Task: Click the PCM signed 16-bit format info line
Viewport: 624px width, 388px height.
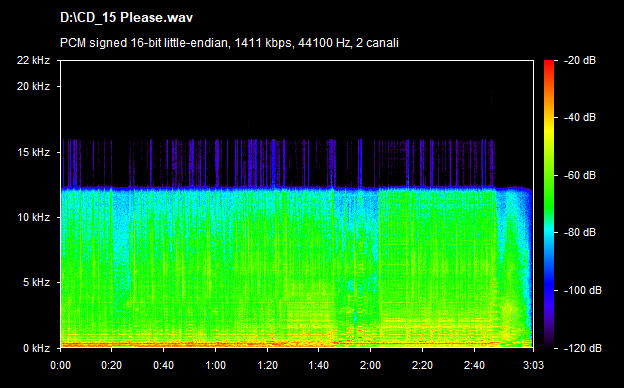Action: tap(229, 43)
